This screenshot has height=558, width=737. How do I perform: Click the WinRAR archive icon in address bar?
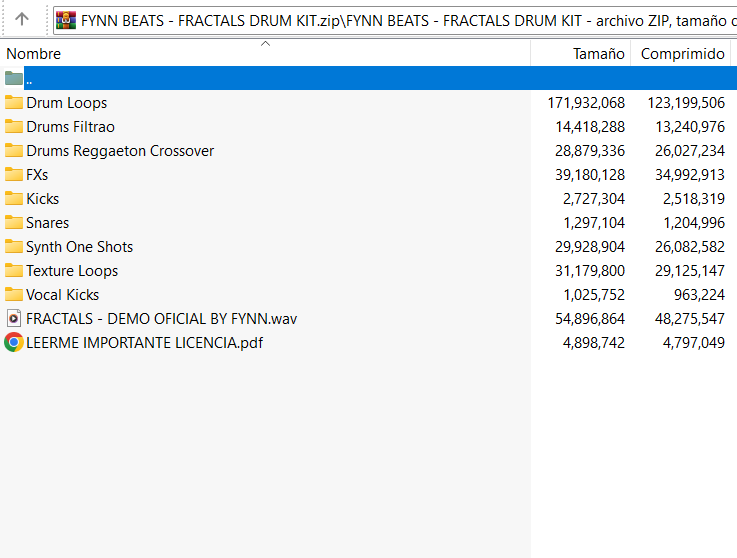66,20
